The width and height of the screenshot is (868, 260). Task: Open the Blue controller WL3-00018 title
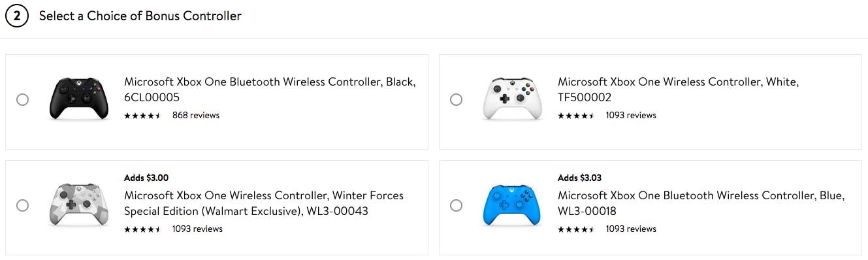pos(701,203)
